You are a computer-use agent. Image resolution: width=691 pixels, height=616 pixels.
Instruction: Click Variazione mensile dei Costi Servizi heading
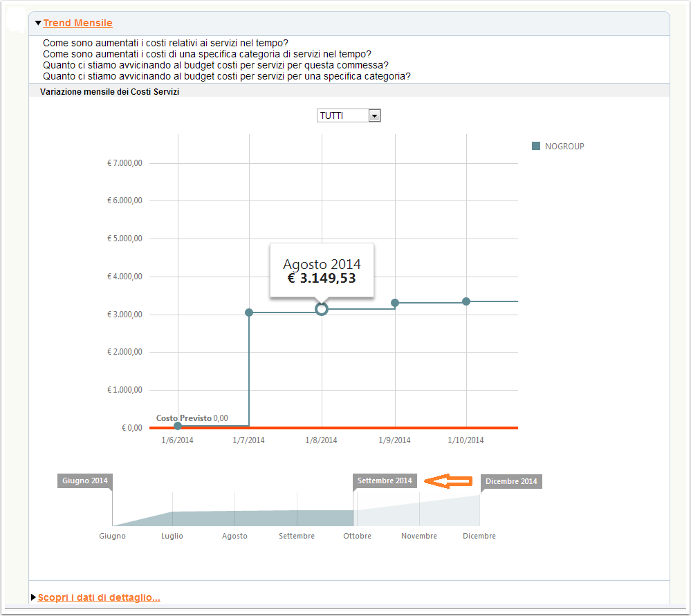110,92
